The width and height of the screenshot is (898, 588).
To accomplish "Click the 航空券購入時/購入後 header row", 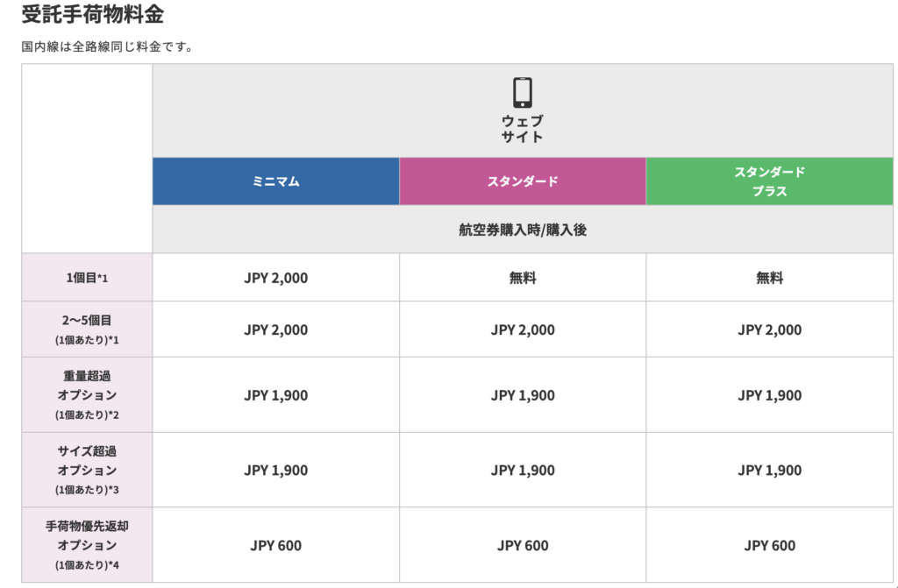I will click(523, 230).
